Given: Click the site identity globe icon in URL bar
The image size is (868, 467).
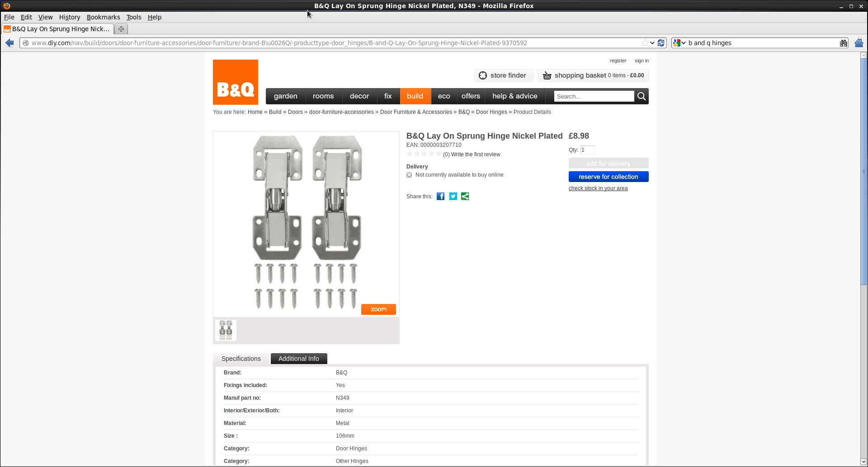Looking at the screenshot, I should (x=26, y=43).
